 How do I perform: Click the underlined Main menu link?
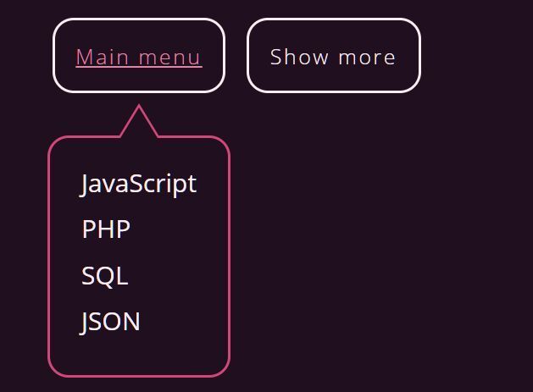139,57
